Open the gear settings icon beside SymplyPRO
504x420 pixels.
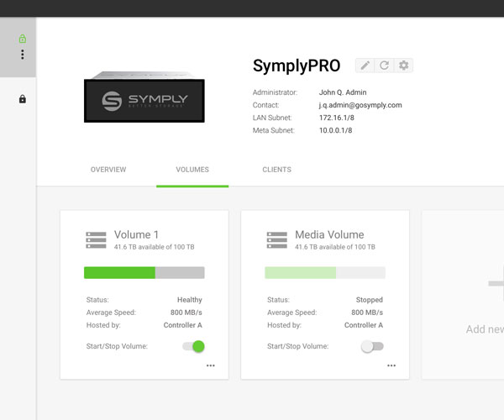pyautogui.click(x=403, y=66)
